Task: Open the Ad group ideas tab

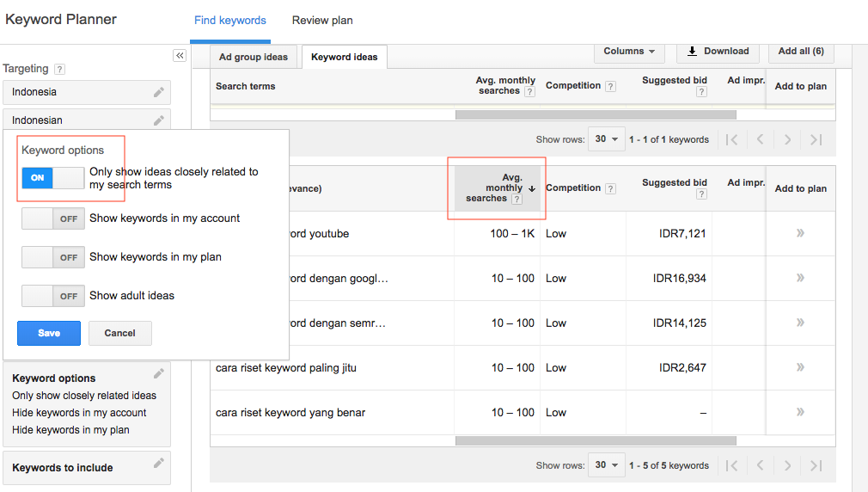Action: point(254,58)
